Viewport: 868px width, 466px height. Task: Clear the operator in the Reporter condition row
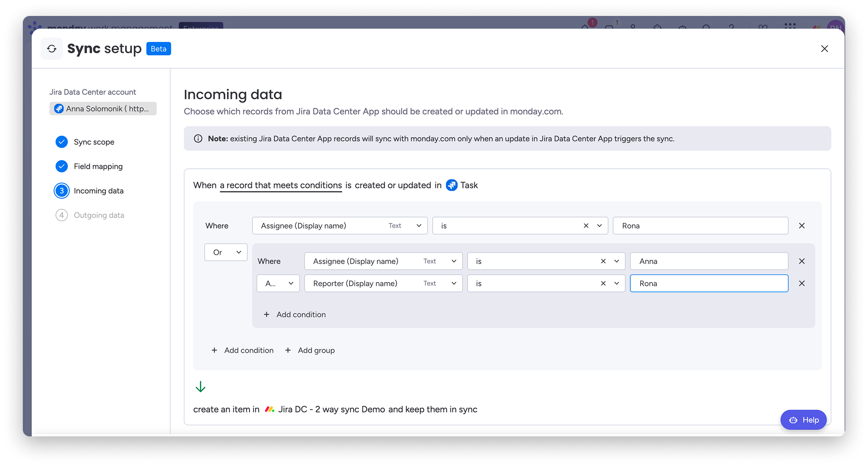click(x=603, y=284)
